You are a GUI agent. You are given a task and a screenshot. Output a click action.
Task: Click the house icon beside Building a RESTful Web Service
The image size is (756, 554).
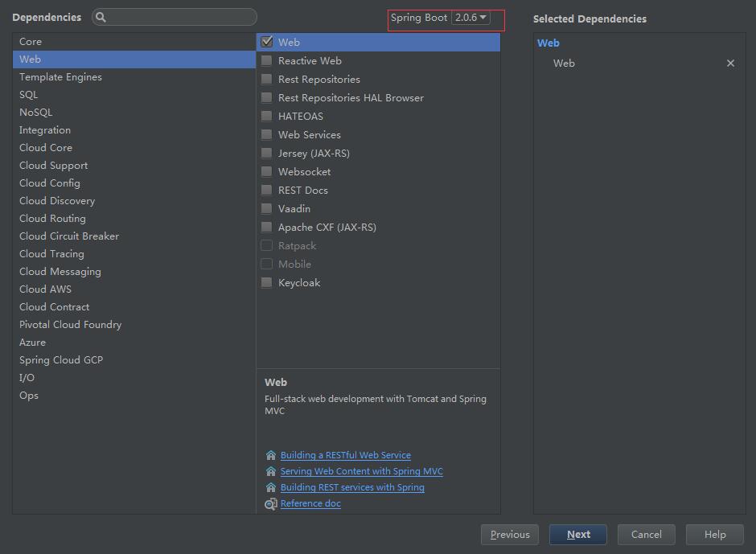271,455
